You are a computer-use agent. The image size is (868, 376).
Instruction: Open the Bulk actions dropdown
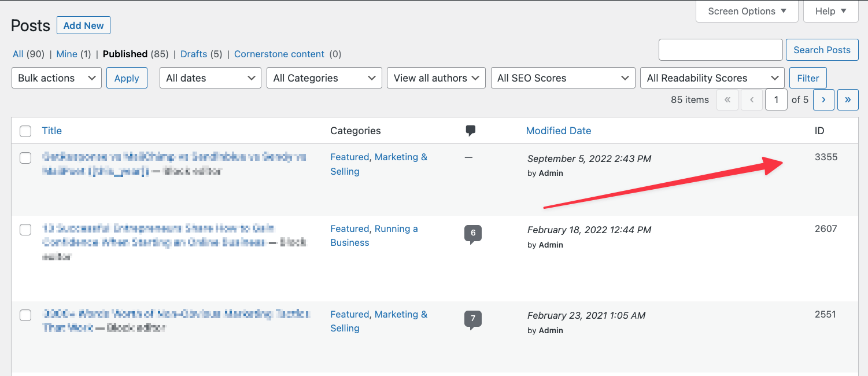pos(56,78)
